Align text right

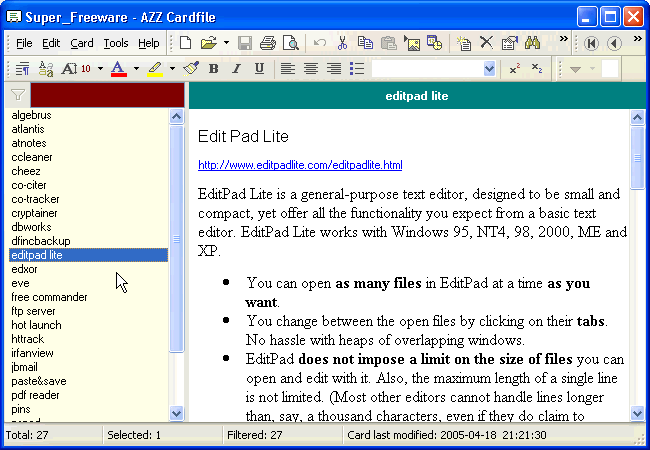[334, 68]
